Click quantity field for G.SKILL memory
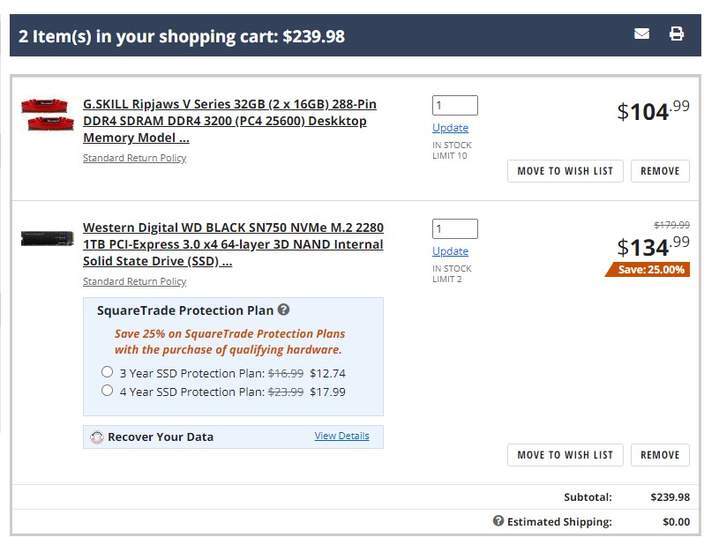This screenshot has width=719, height=545. pyautogui.click(x=454, y=105)
